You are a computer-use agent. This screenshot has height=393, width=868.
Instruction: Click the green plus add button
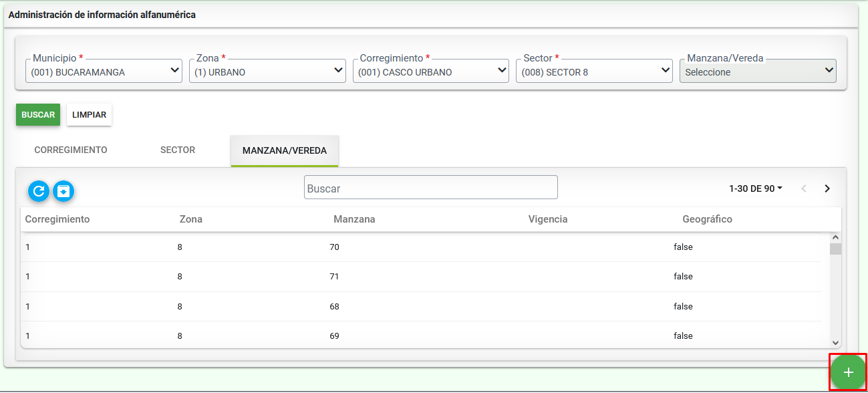coord(848,372)
